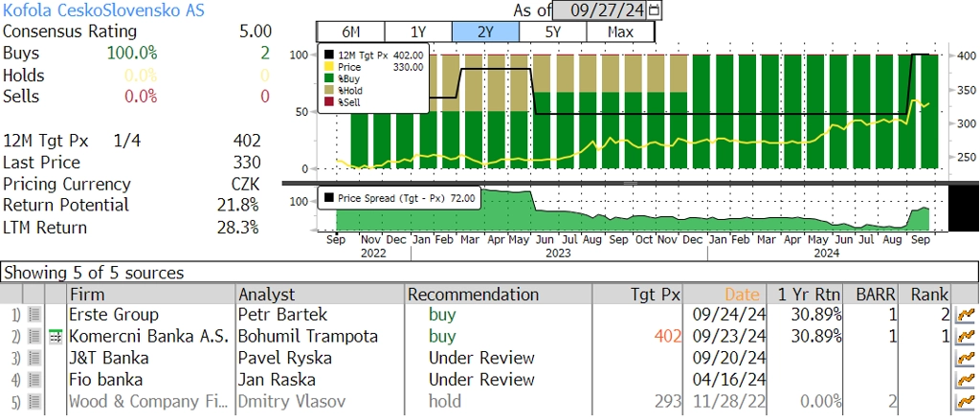This screenshot has width=980, height=419.
Task: Click the Price Spread legend swatch
Action: [329, 199]
